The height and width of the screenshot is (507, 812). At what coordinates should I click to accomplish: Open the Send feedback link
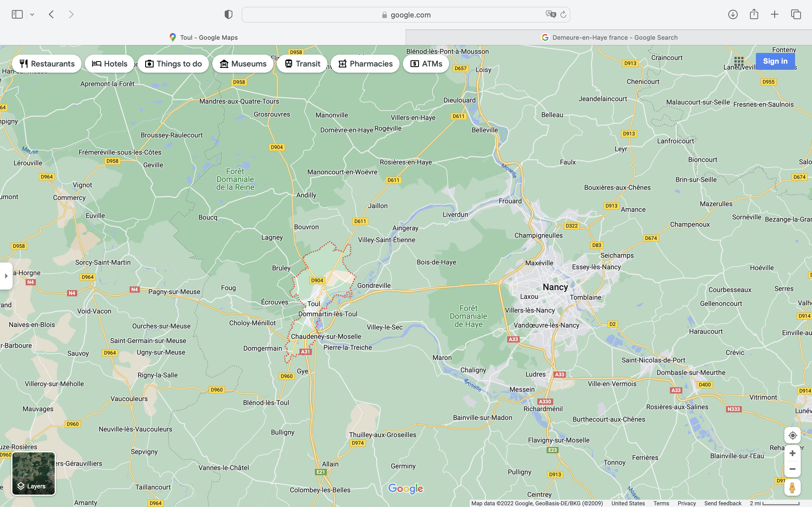click(x=722, y=503)
